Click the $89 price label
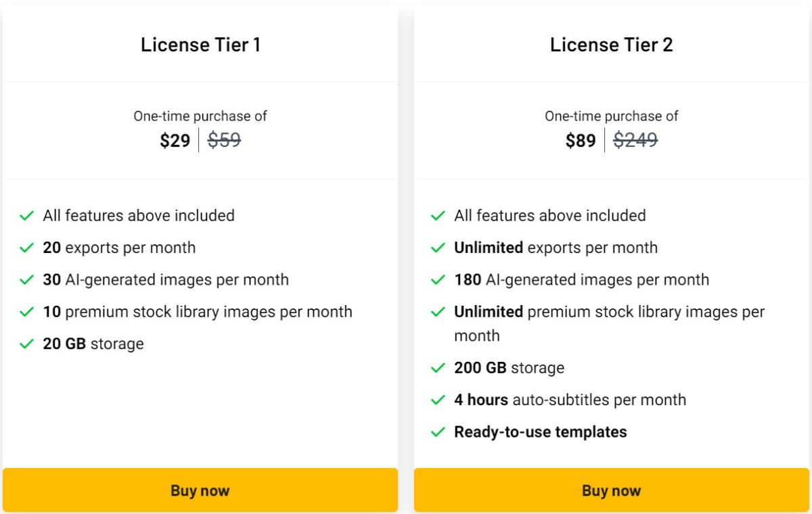 click(x=580, y=141)
